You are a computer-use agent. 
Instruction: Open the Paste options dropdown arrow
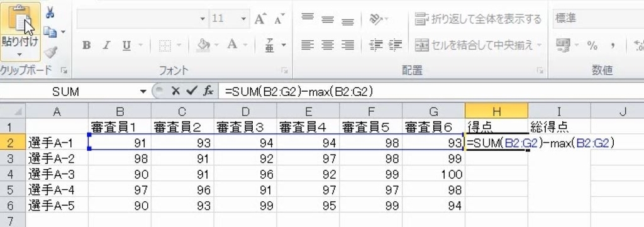pos(19,54)
